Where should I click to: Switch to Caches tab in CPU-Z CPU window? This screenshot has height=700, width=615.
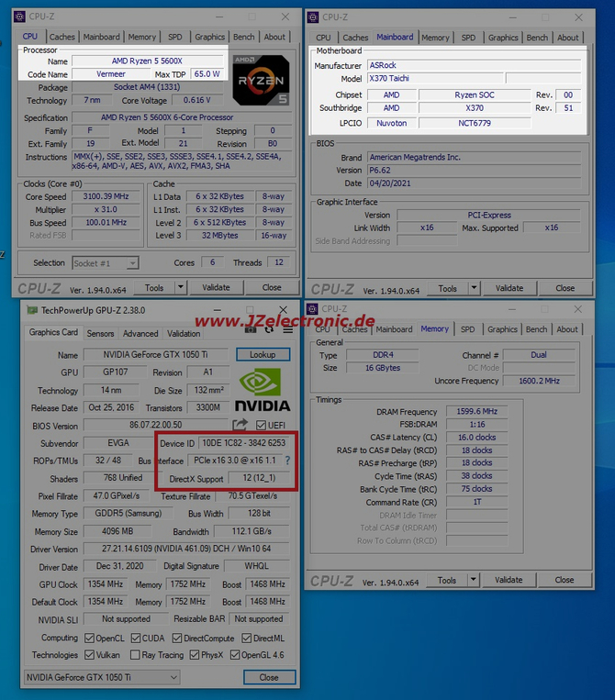[x=62, y=37]
